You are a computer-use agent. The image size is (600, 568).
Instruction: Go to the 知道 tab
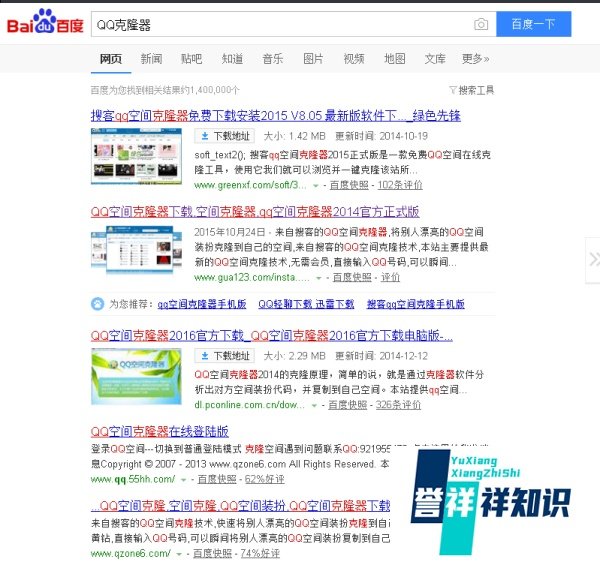coord(232,59)
